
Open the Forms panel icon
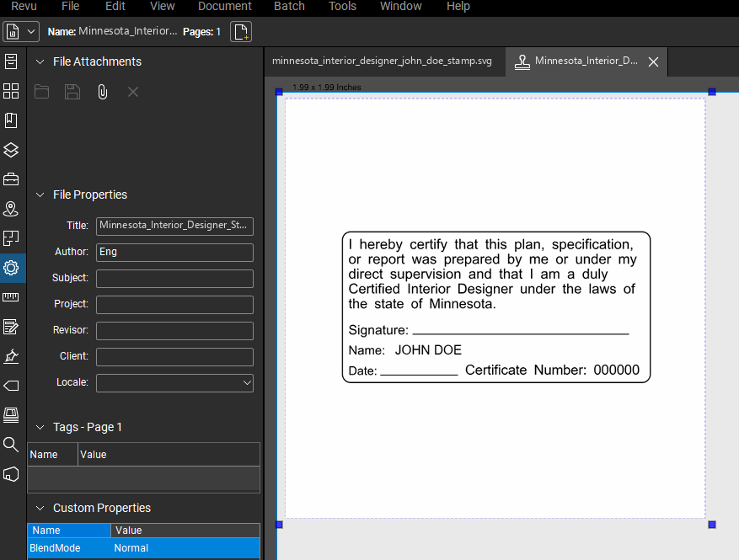tap(11, 327)
